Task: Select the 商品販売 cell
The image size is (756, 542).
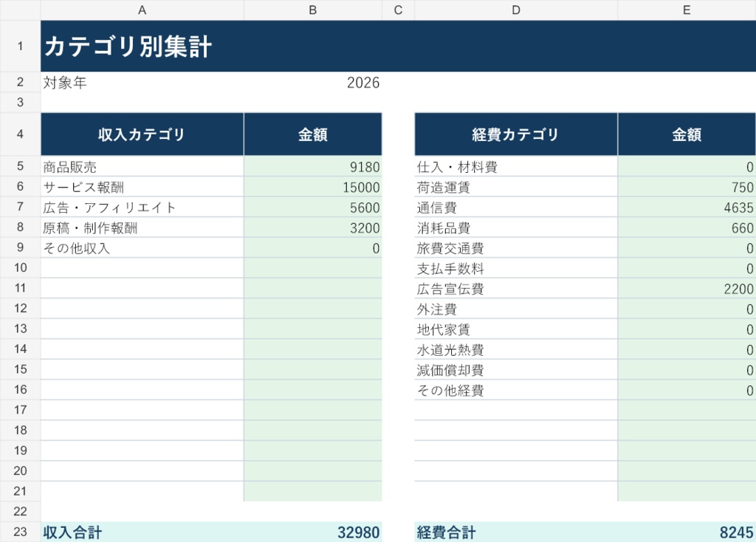Action: click(x=142, y=166)
